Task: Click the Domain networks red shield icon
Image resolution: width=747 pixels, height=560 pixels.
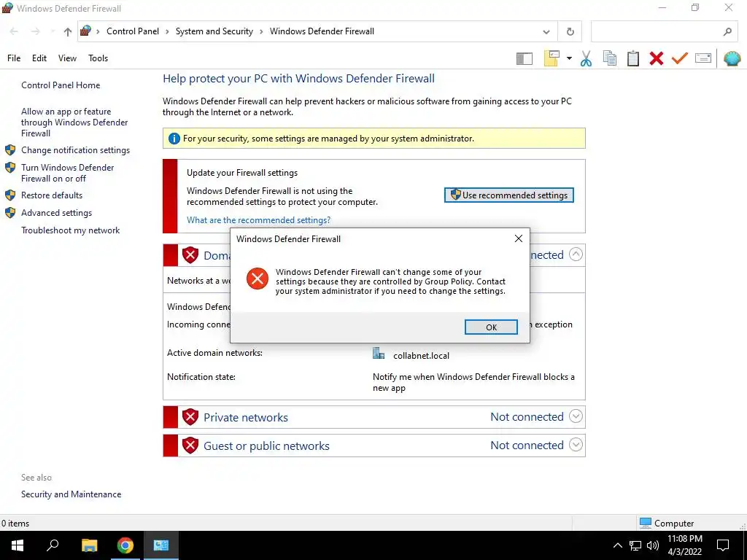Action: [x=190, y=255]
